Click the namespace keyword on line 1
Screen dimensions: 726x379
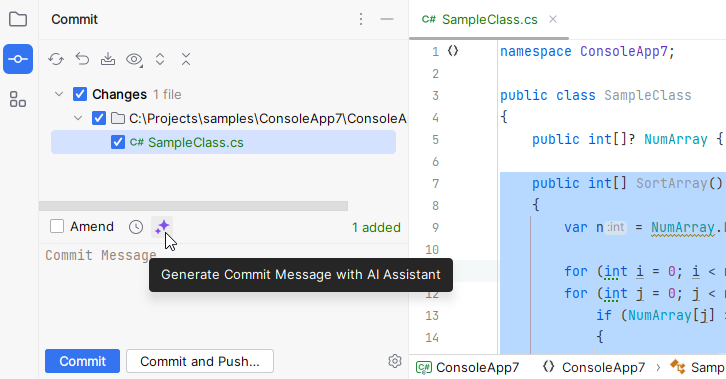pyautogui.click(x=536, y=51)
